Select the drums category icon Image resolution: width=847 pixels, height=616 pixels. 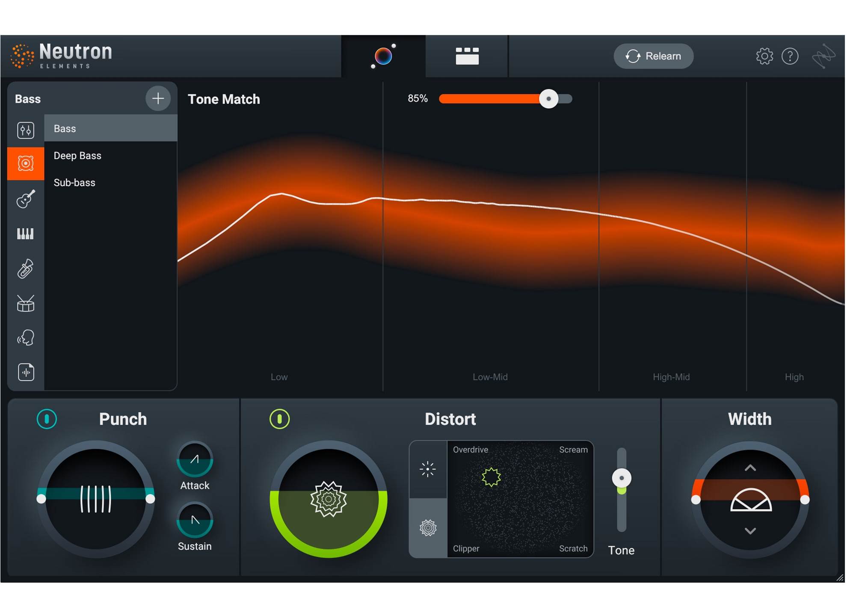26,303
